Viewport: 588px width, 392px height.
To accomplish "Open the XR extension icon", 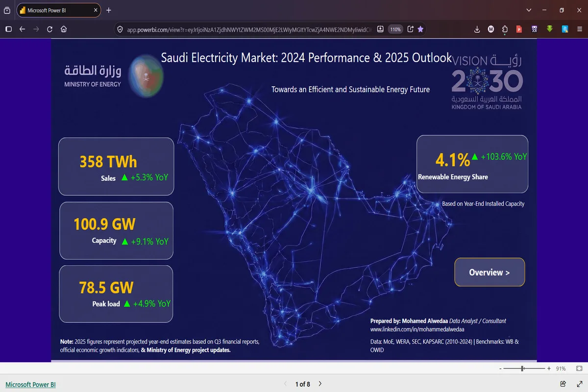I will (x=535, y=29).
